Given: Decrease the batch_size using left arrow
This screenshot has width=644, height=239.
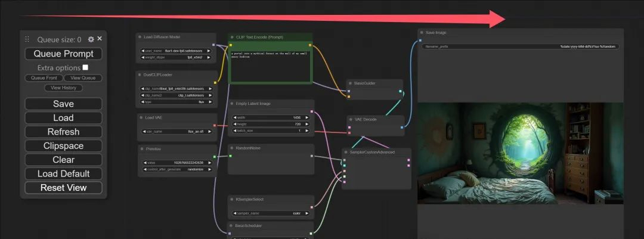Looking at the screenshot, I should [235, 131].
